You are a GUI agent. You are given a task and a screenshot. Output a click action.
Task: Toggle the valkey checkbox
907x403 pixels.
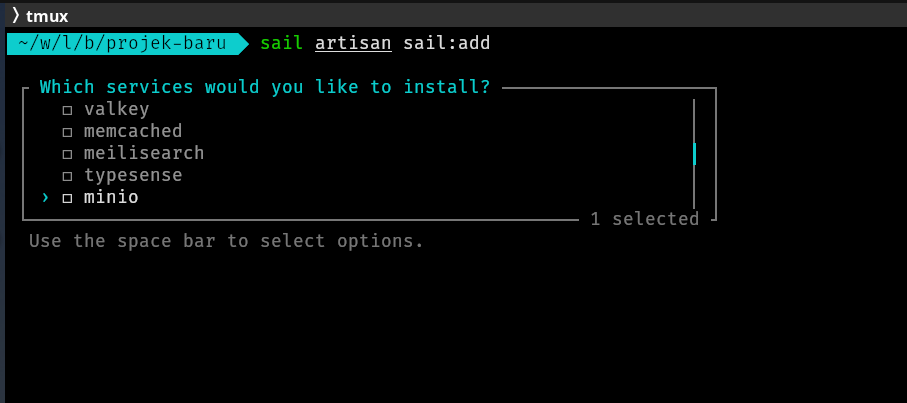68,110
